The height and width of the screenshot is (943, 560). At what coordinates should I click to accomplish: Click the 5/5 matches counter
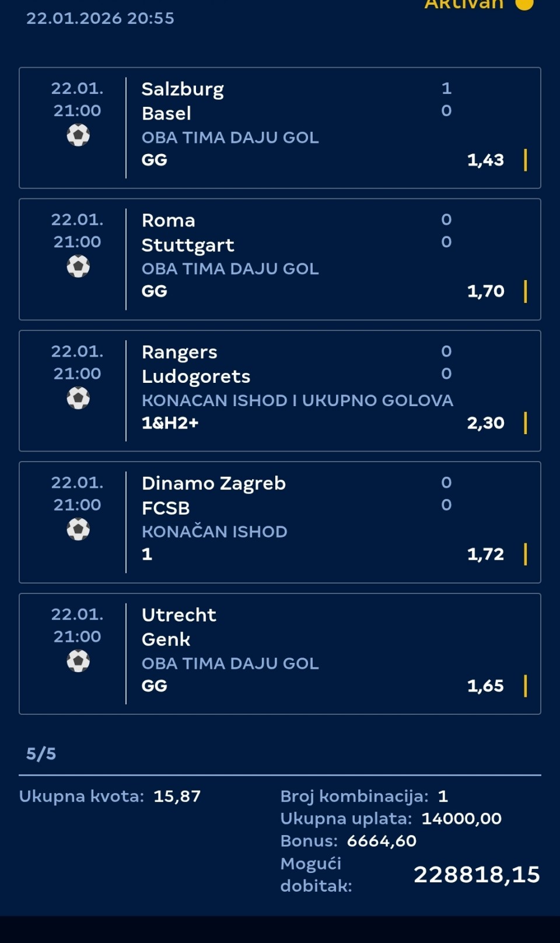point(41,754)
